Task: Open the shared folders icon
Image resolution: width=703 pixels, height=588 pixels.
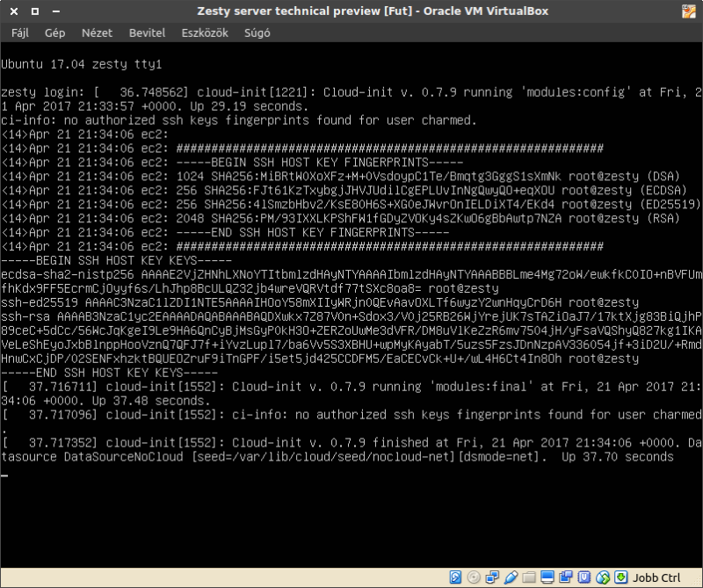Action: click(x=529, y=577)
